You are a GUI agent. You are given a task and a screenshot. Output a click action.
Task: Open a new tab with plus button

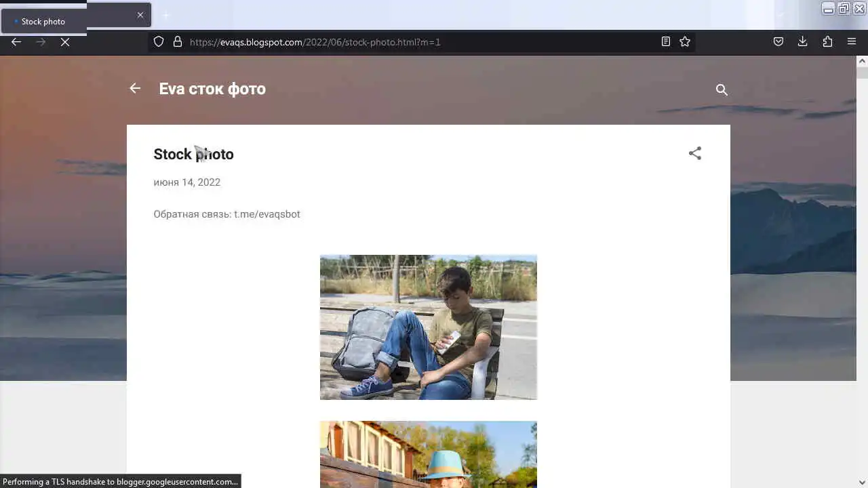pos(165,15)
